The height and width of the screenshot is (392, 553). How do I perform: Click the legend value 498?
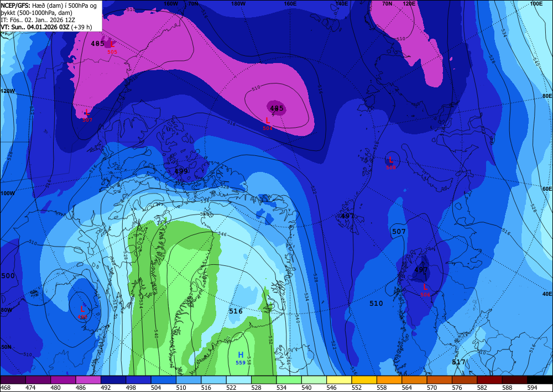coord(132,388)
